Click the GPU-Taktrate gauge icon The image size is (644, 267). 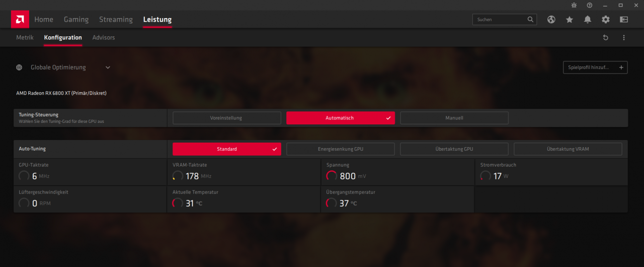[24, 176]
